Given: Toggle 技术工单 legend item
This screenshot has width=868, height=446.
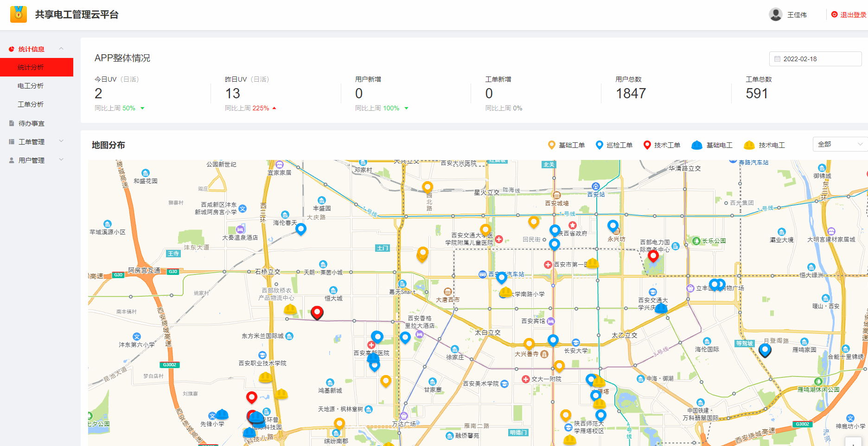Looking at the screenshot, I should coord(662,145).
